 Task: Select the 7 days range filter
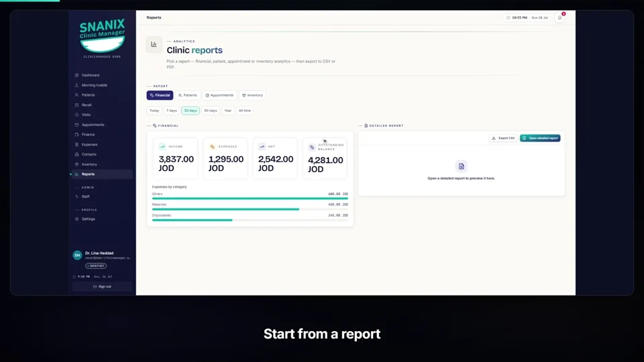pos(172,111)
